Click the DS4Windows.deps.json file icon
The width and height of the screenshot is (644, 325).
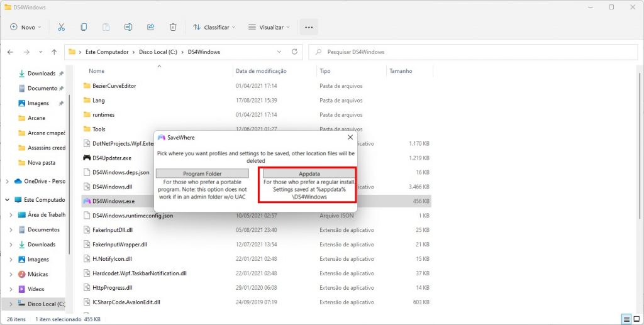87,172
